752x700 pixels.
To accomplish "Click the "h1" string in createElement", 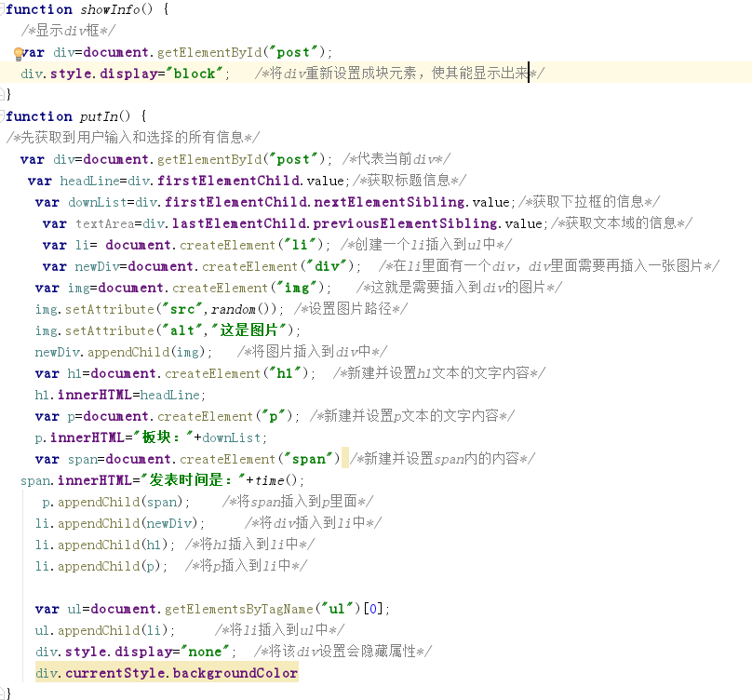I will [285, 373].
